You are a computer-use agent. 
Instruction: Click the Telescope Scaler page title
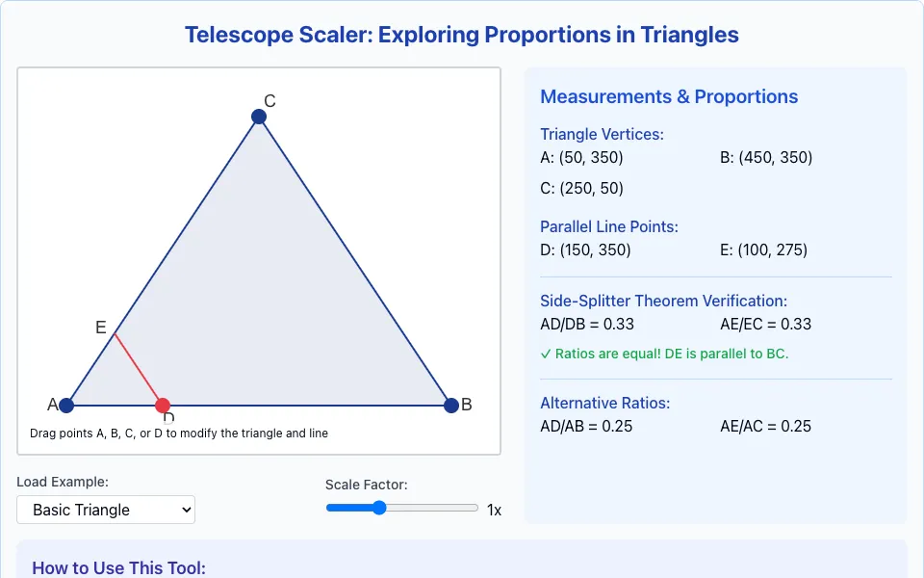point(461,35)
